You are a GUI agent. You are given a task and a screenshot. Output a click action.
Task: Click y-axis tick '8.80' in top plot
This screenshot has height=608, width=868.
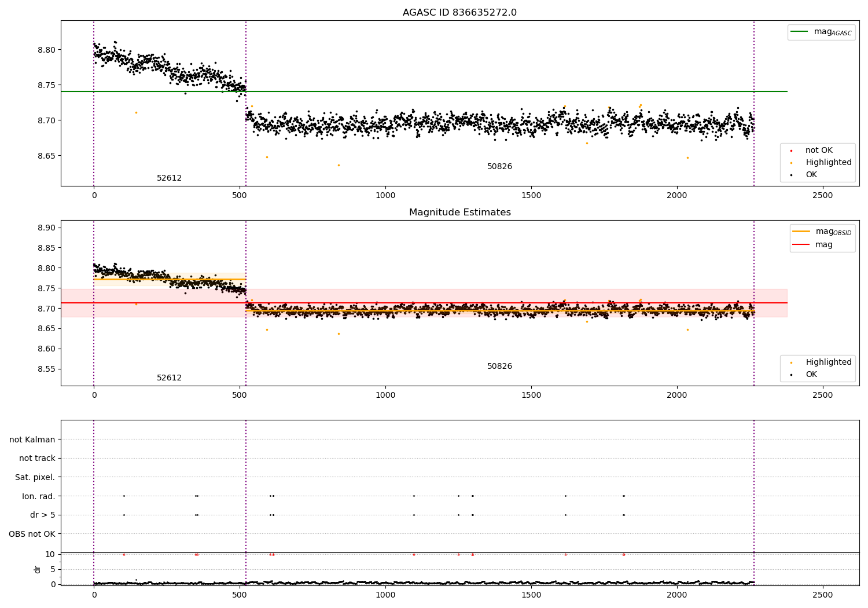[47, 50]
